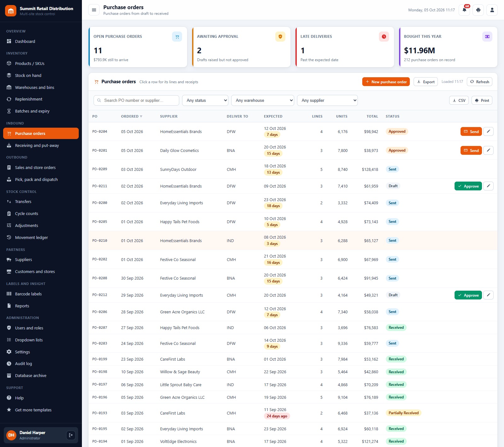Select PO-0209 SunnyDays Outdoor row

click(x=293, y=169)
